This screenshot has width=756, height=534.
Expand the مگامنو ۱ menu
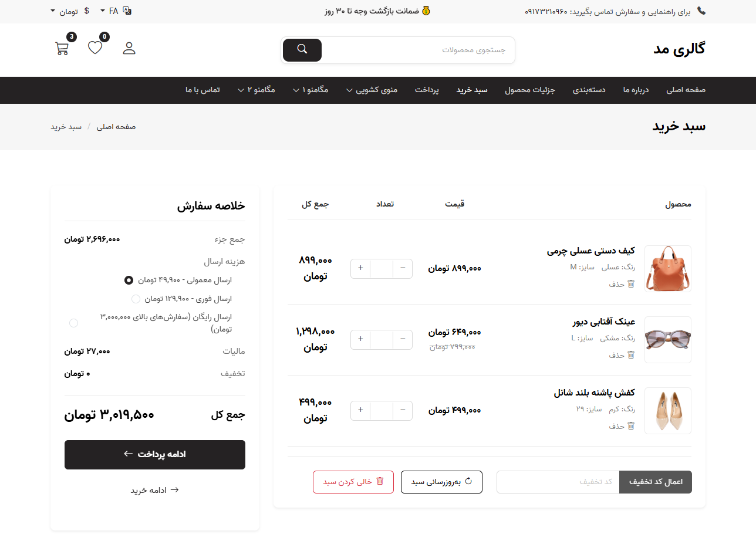coord(310,90)
